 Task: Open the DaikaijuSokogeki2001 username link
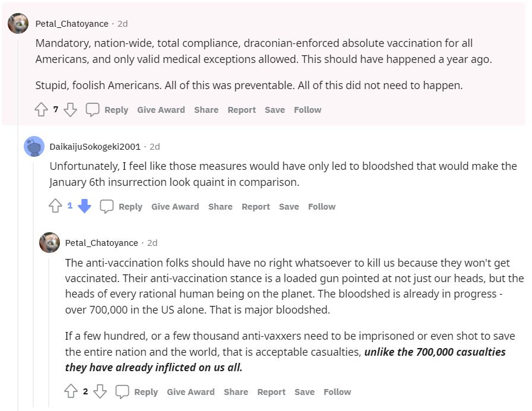pos(95,146)
